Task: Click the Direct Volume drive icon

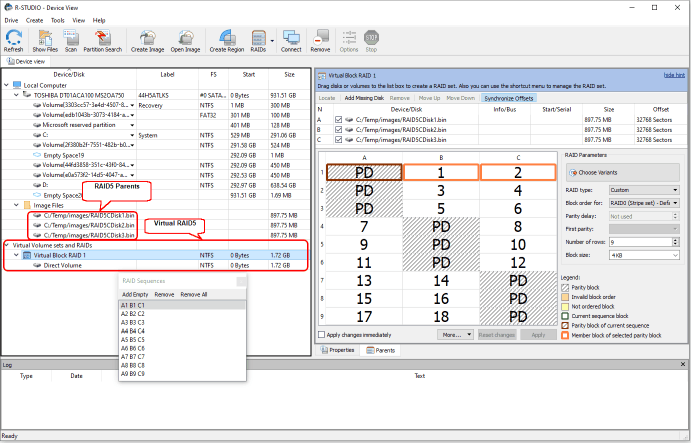Action: point(37,265)
